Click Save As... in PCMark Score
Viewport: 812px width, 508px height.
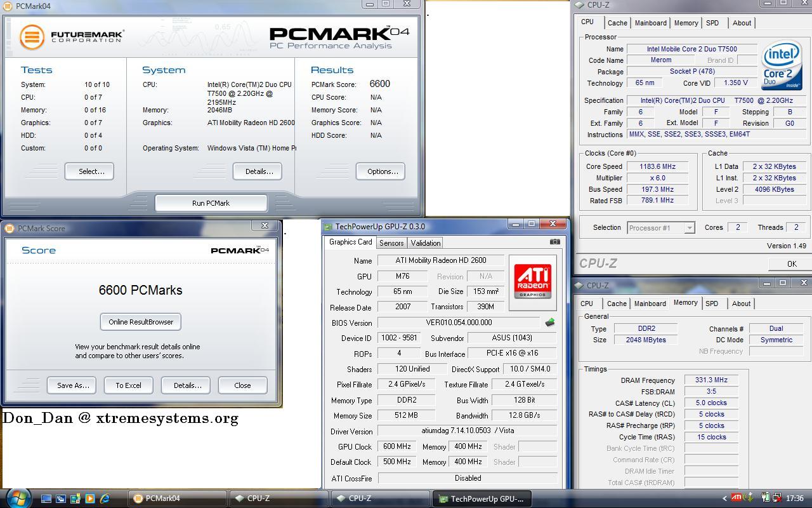pos(72,385)
